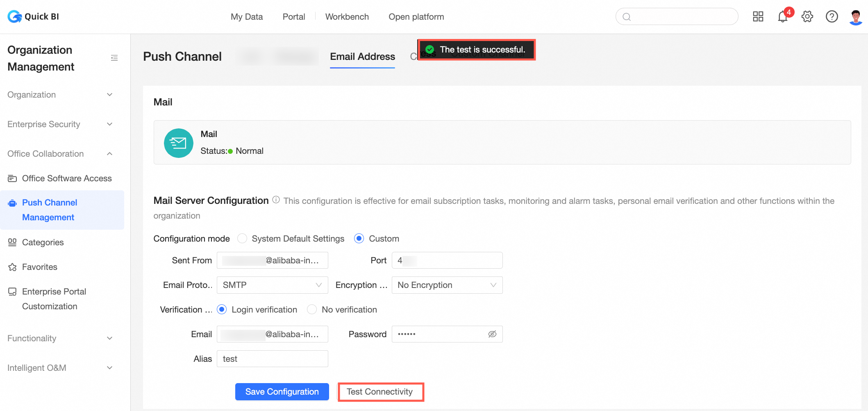The image size is (868, 411).
Task: Toggle password visibility eye icon
Action: [x=492, y=334]
